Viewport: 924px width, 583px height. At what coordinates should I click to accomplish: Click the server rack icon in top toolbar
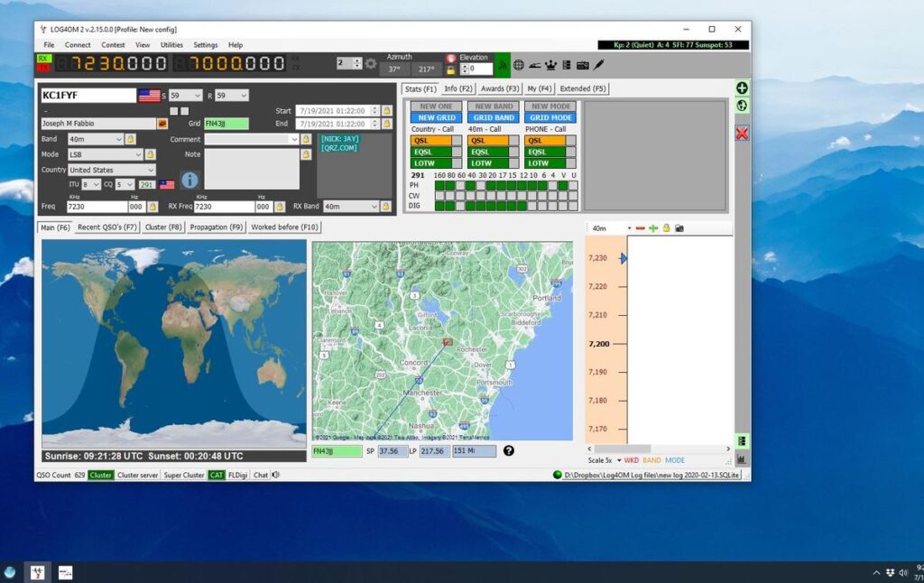tap(567, 65)
